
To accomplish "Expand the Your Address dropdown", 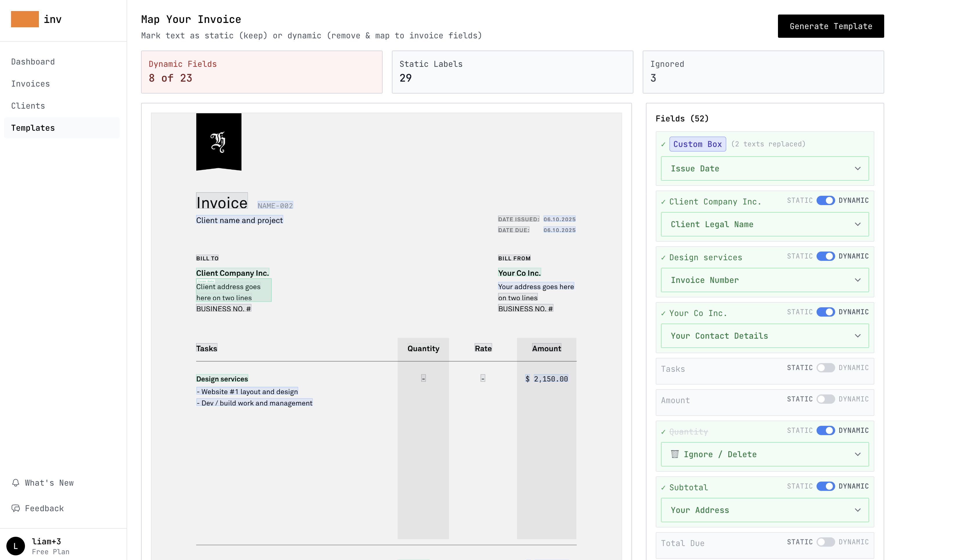I will tap(764, 510).
